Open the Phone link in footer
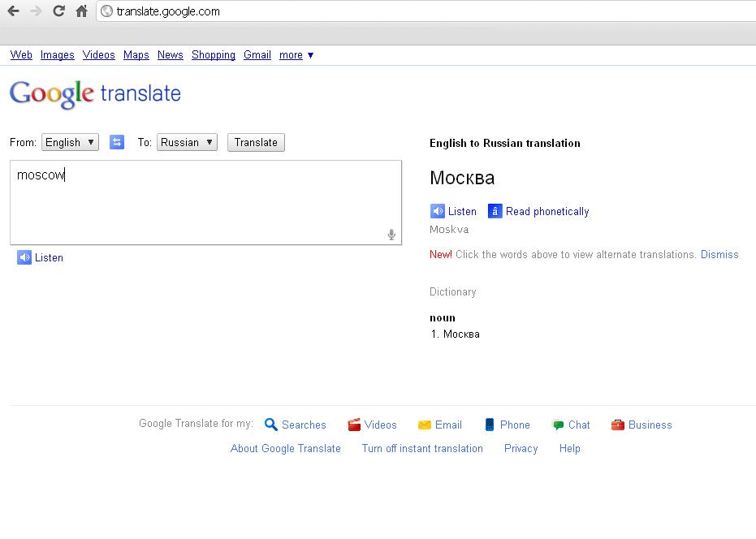Viewport: 756px width, 539px height. coord(515,425)
